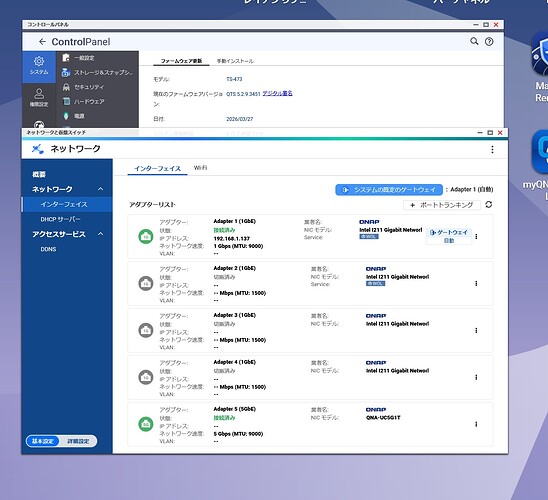Click the QNA-UC5G1T NIC model text

[383, 418]
